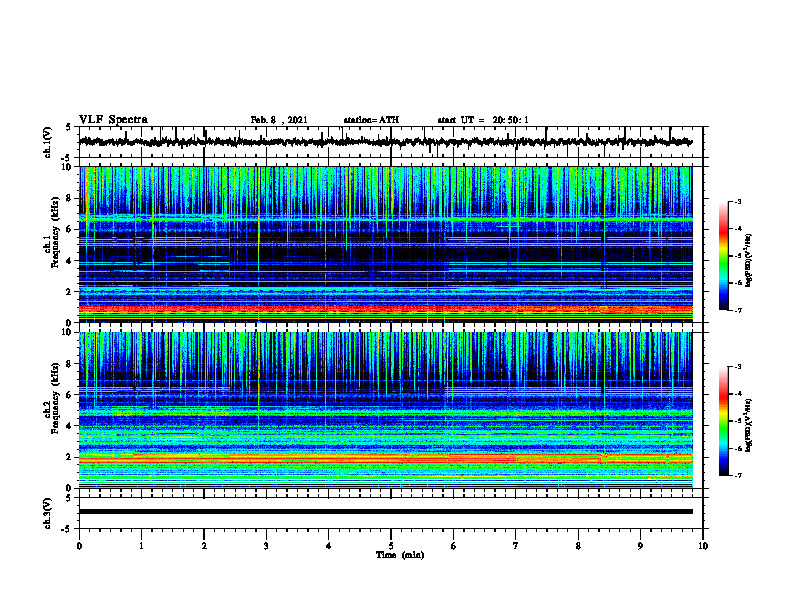
Task: Click the '2' kHz tick of ch.2 spectrogram
Action: pyautogui.click(x=70, y=457)
